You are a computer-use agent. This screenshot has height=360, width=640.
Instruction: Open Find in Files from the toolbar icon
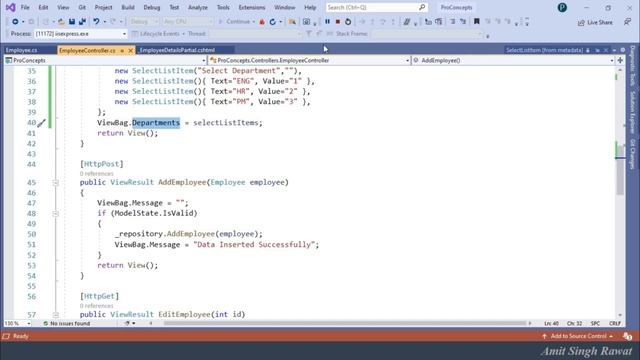(292, 22)
